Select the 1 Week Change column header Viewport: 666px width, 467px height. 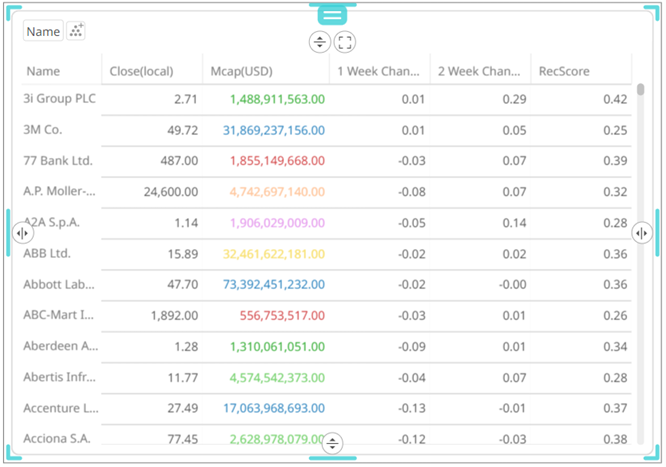tap(378, 71)
